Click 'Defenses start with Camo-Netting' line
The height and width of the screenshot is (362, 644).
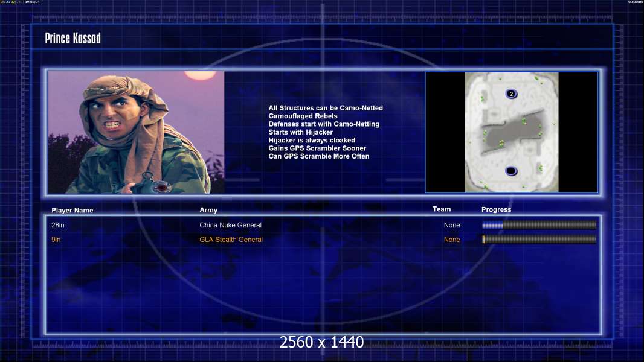(324, 124)
